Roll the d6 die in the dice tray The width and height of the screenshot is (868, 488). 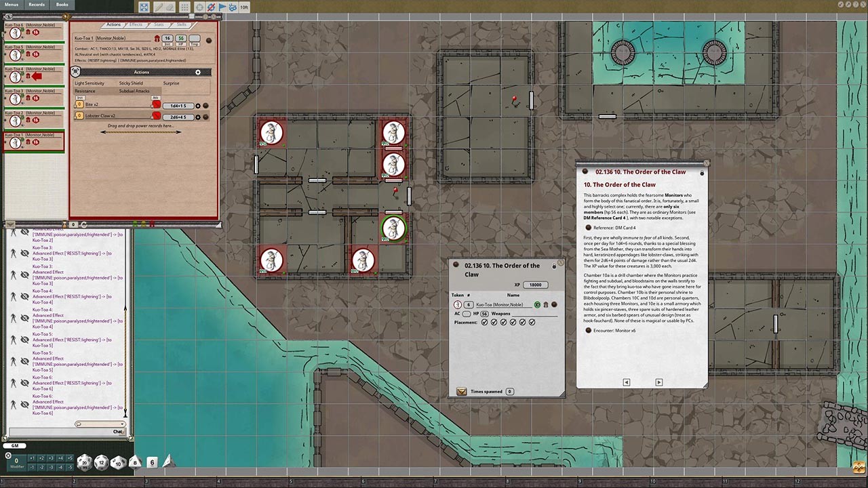click(x=152, y=462)
